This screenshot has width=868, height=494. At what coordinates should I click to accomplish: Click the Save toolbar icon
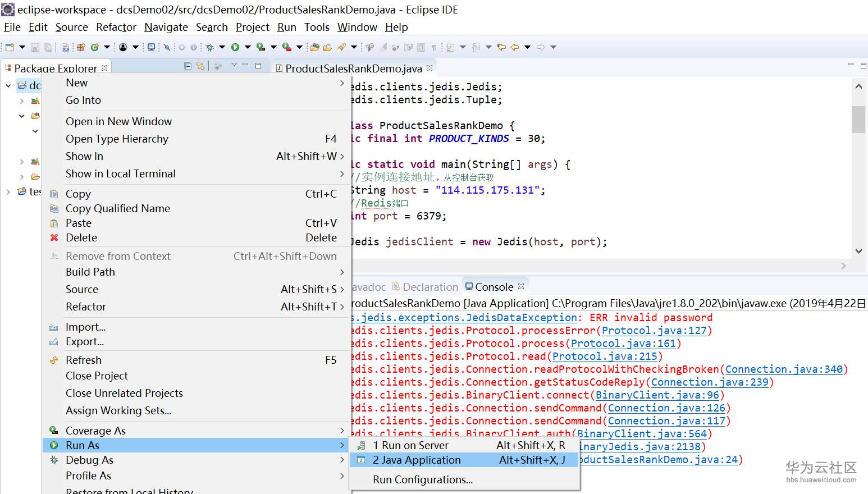[x=35, y=47]
